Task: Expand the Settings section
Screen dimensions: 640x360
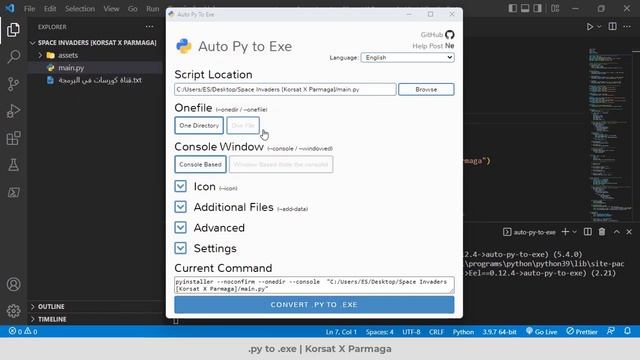Action: coord(180,248)
